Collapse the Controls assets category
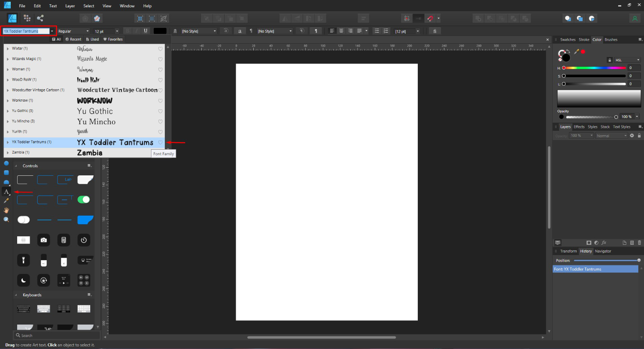The width and height of the screenshot is (644, 349). 16,166
